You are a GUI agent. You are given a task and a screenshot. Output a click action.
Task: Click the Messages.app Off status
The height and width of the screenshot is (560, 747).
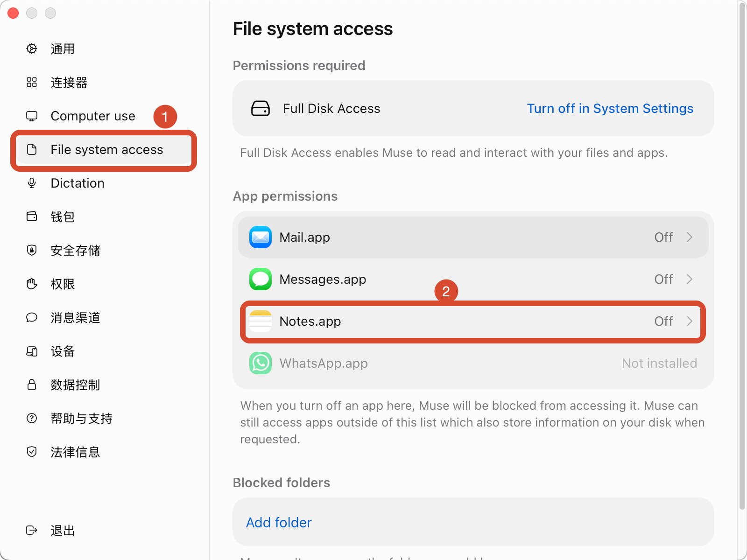[x=663, y=279]
